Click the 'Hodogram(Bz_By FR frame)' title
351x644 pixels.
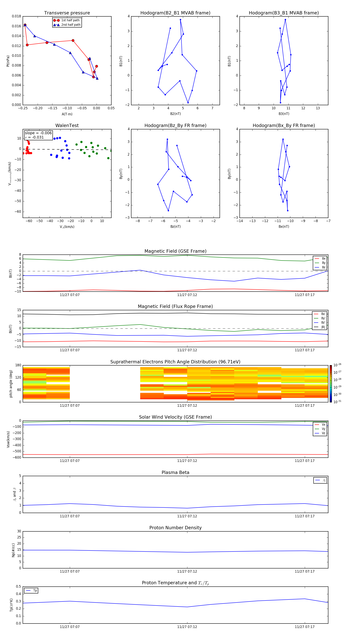(175, 125)
